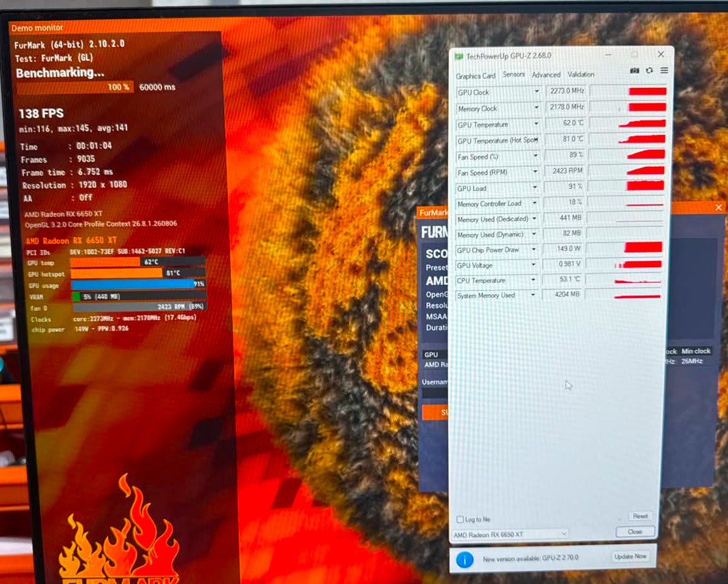This screenshot has width=728, height=584.
Task: Click the 138 FPS readout in FurMark
Action: [x=41, y=113]
